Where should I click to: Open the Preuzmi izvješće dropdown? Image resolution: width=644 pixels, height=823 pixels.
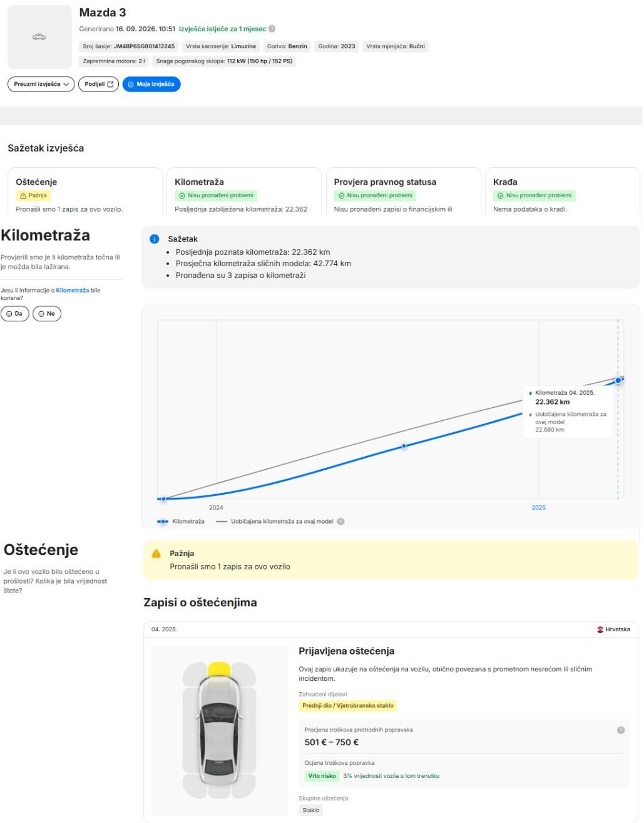pyautogui.click(x=41, y=84)
